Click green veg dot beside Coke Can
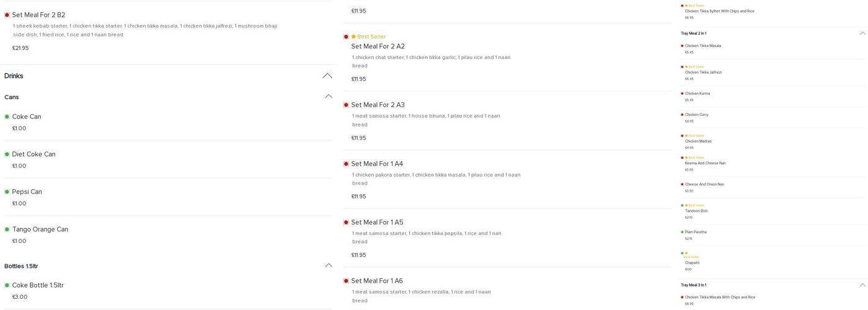The image size is (868, 310). point(7,117)
